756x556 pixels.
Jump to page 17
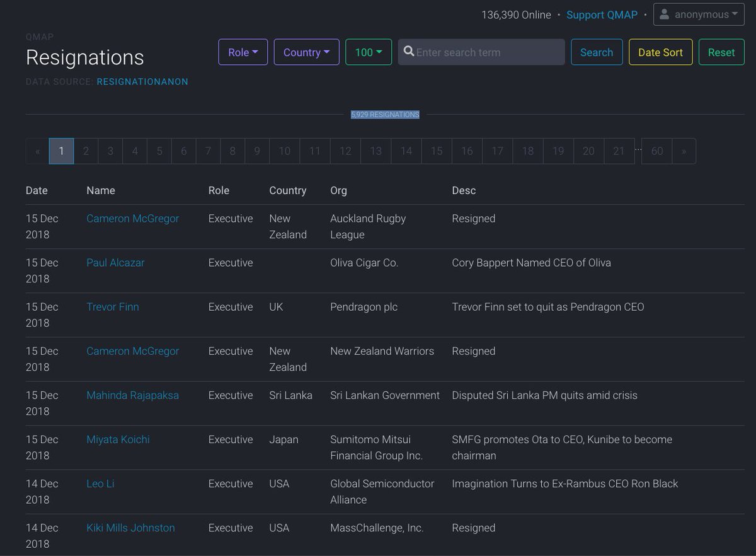click(498, 151)
